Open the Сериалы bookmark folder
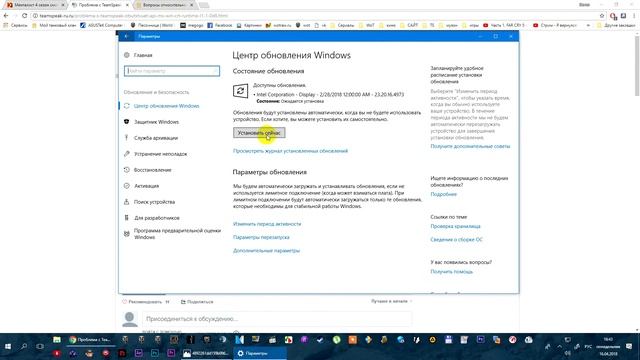Viewport: 640px width, 360px height. 342,25
